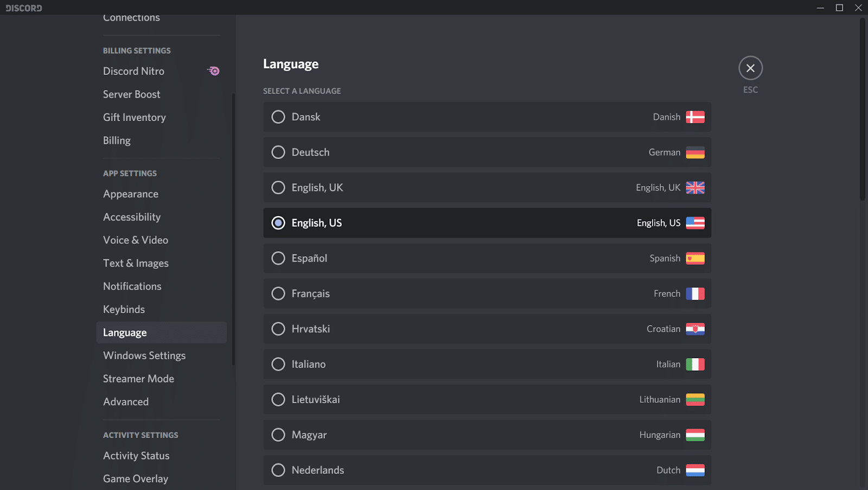
Task: Select the Magyar radio button
Action: click(278, 435)
